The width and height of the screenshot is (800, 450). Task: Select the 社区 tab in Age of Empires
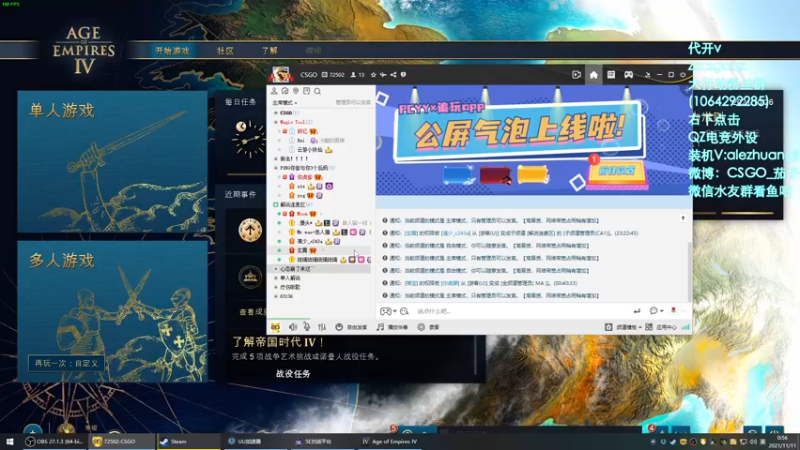point(225,51)
